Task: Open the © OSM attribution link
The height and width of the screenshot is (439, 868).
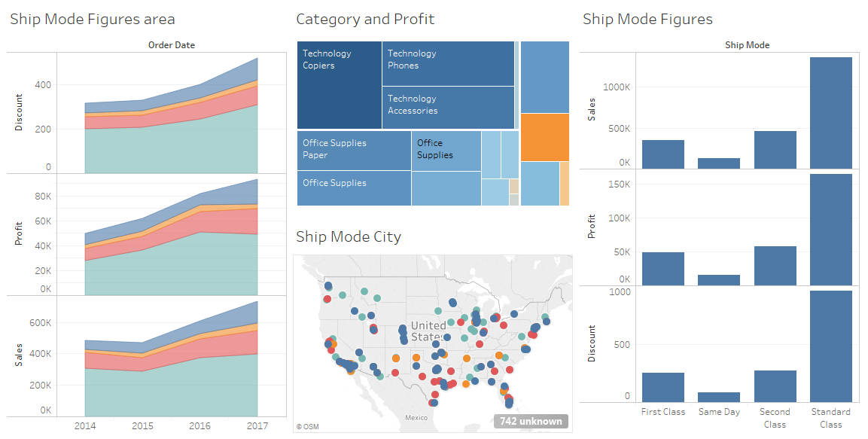Action: (x=307, y=426)
